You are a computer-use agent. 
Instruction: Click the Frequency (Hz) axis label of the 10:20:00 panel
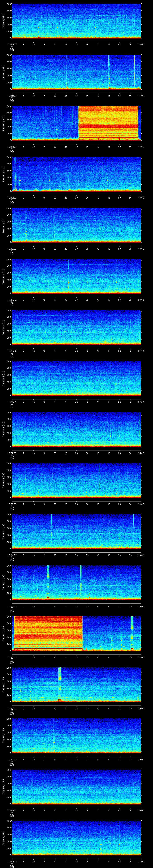(3, 327)
